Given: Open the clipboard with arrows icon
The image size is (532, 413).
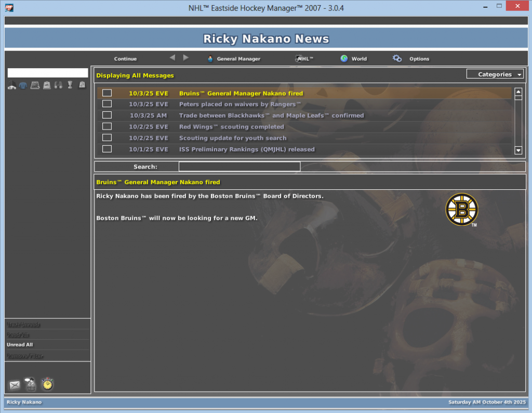Looking at the screenshot, I should tap(82, 85).
